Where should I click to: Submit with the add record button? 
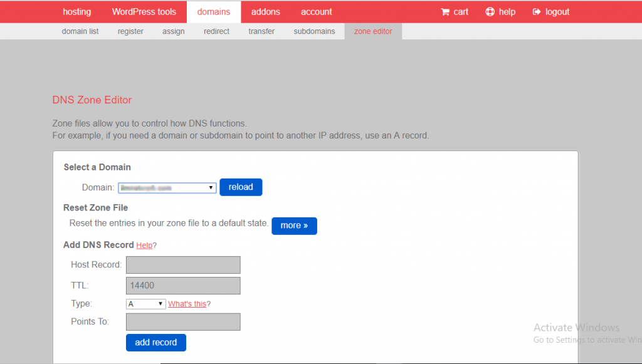[155, 343]
